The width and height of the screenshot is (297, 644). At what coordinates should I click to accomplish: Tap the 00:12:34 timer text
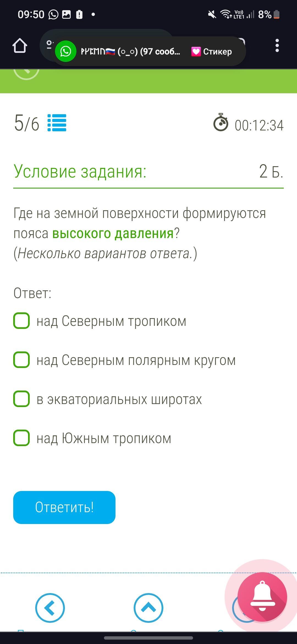[x=259, y=125]
